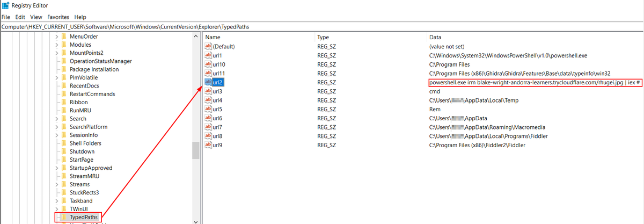644x224 pixels.
Task: Click the url5 value string icon
Action: pos(209,109)
